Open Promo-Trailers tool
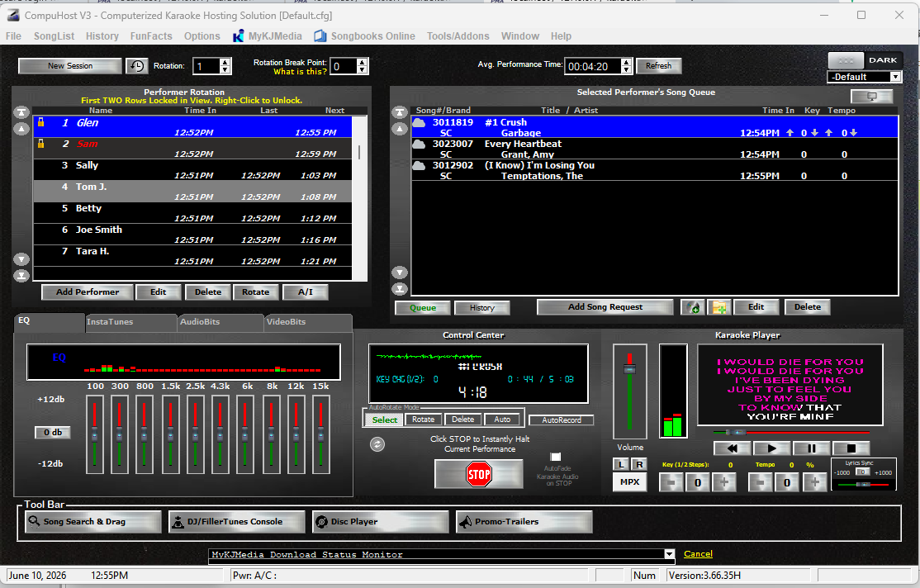Viewport: 920px width, 588px height. [524, 522]
